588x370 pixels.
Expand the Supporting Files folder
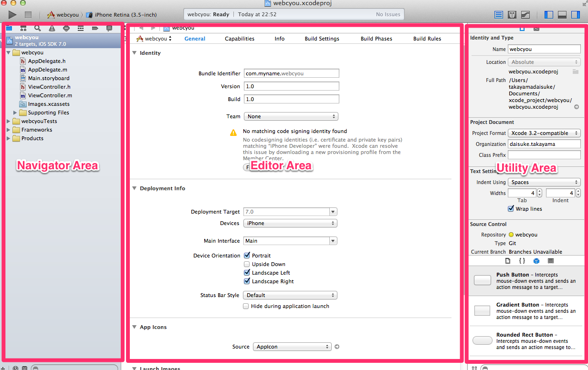15,113
